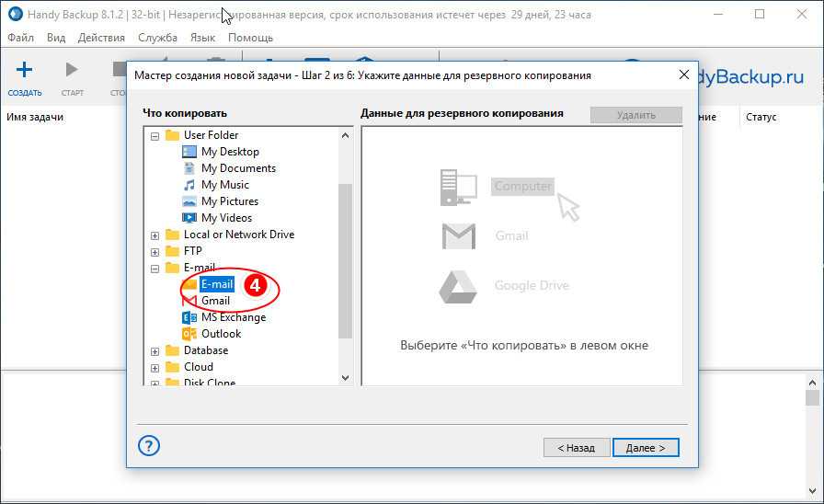
Task: Select My Desktop in source tree
Action: point(229,152)
